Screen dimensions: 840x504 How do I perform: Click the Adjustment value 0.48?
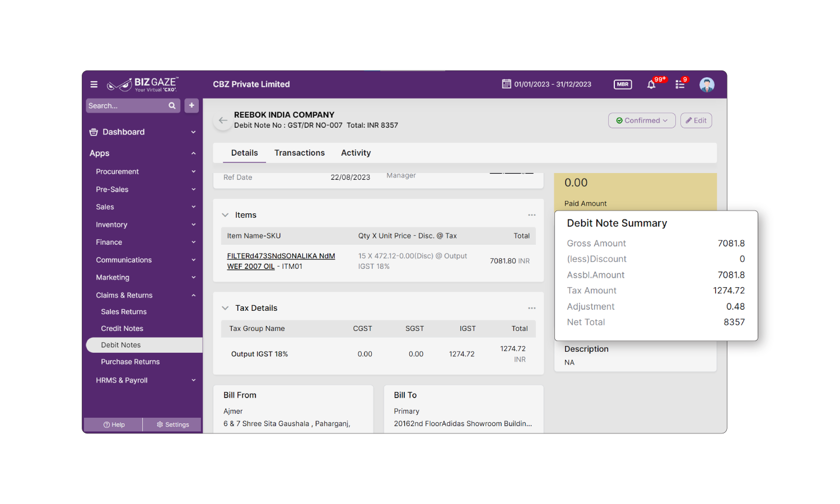(x=735, y=306)
